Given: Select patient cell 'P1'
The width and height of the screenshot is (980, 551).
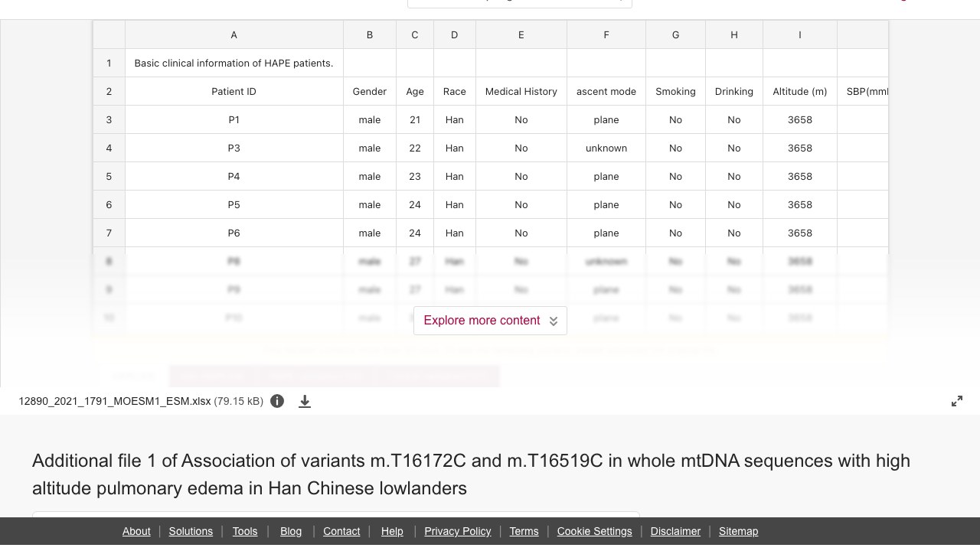Looking at the screenshot, I should point(234,119).
